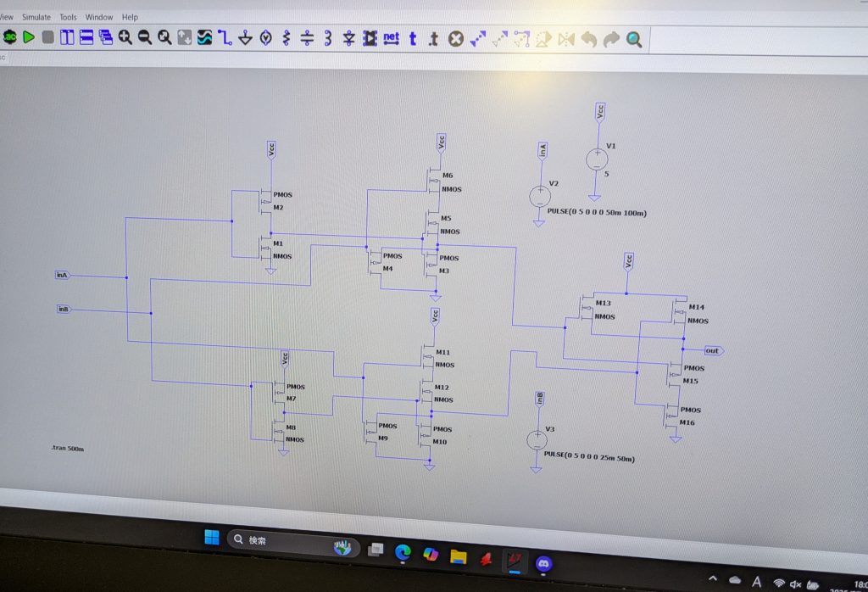The width and height of the screenshot is (868, 592).
Task: Open File Explorer from the taskbar
Action: point(459,556)
